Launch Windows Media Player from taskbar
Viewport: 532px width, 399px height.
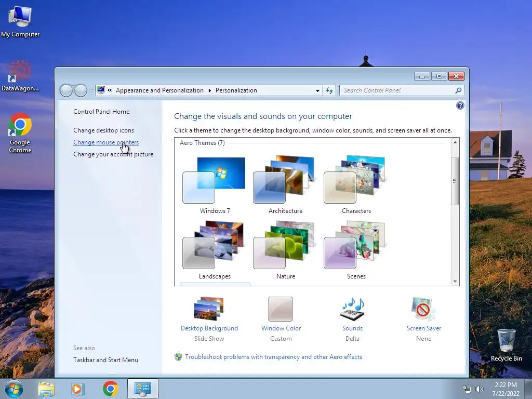[78, 389]
